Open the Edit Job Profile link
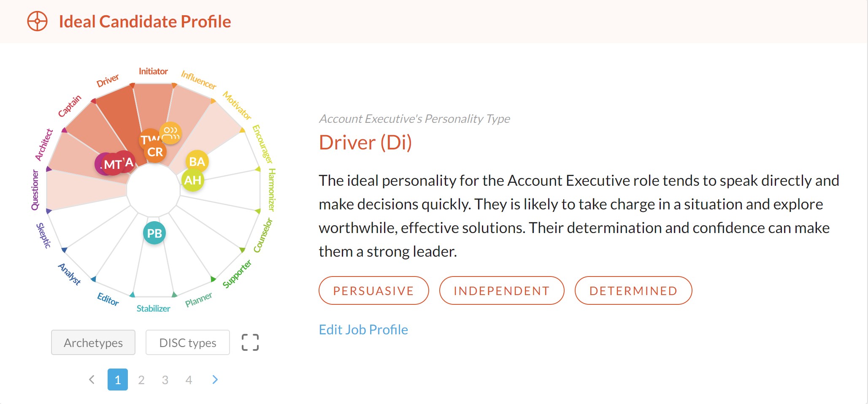The width and height of the screenshot is (868, 404). (x=363, y=330)
